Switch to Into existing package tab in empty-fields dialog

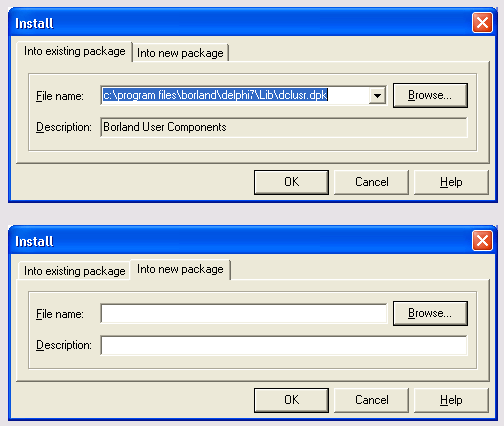tap(75, 271)
